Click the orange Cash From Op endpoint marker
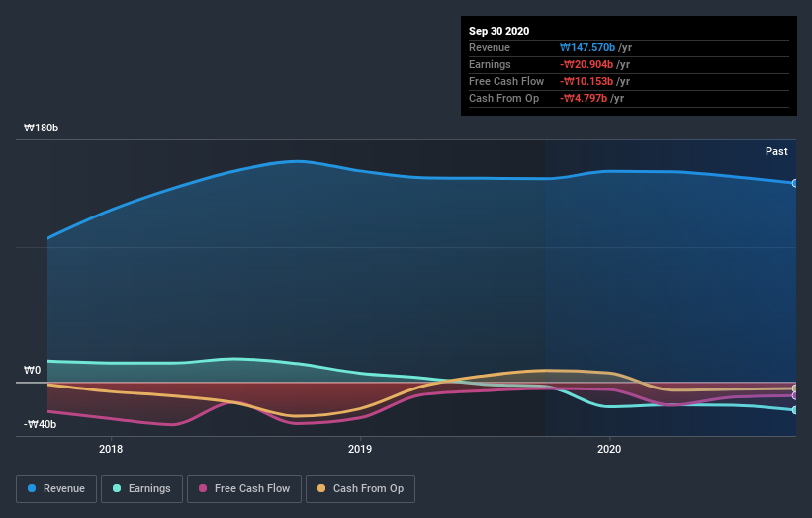 (794, 388)
